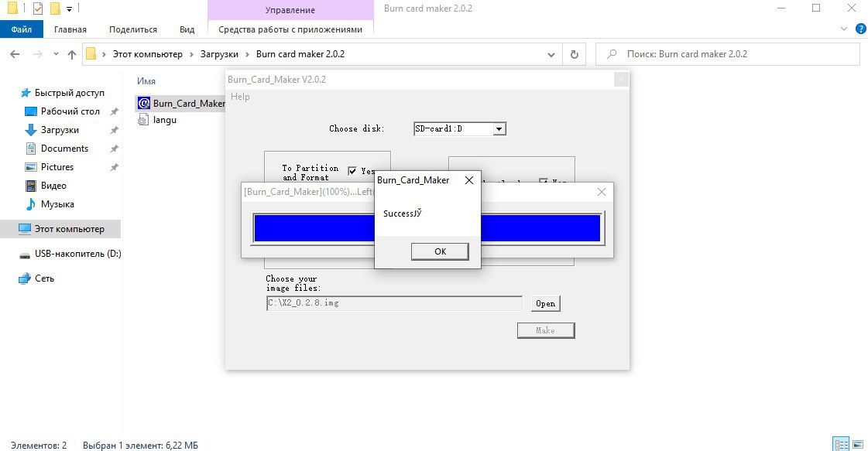Click the image file path field
This screenshot has width=868, height=451.
pos(394,303)
